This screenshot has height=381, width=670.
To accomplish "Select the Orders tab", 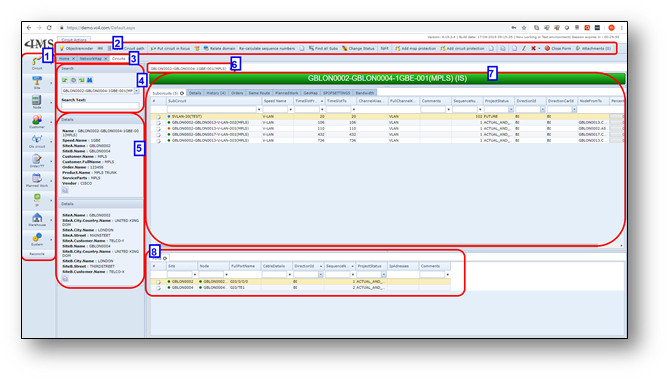I will 237,93.
